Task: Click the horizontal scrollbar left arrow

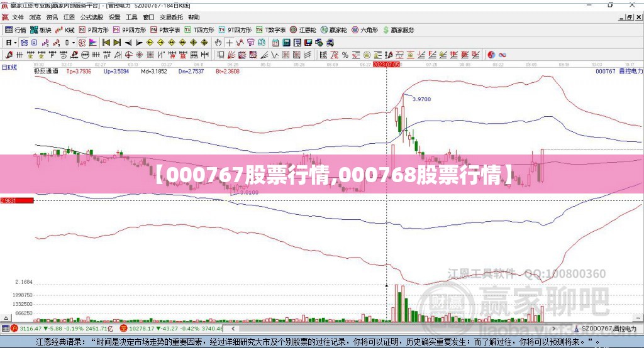Action: (233, 329)
